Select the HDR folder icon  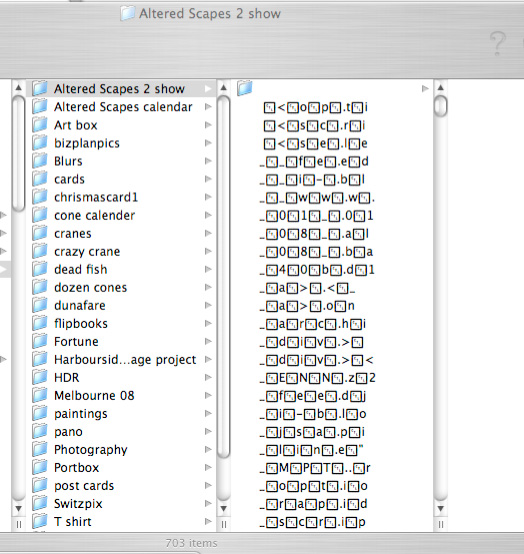[40, 377]
